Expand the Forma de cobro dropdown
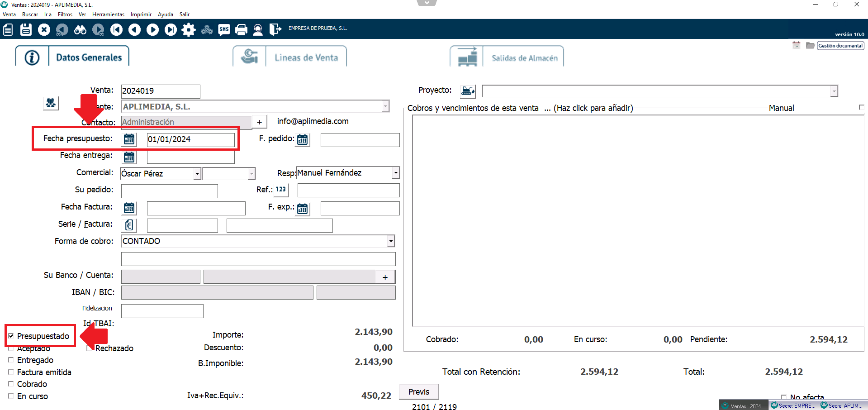The width and height of the screenshot is (868, 410). pos(390,241)
